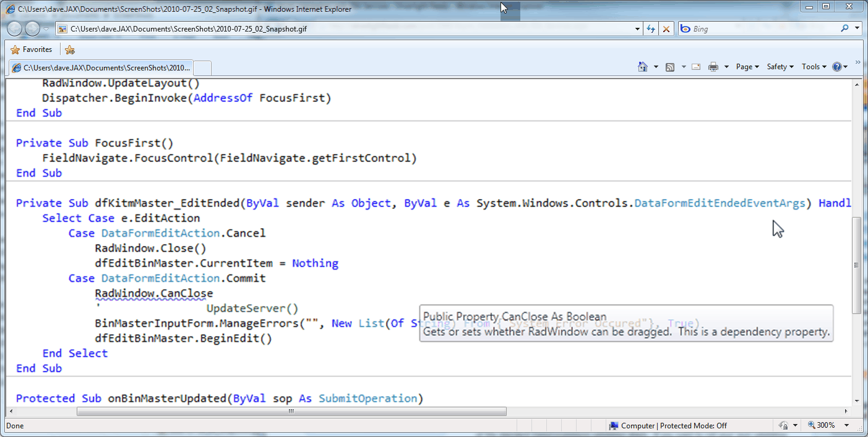Click Case DataFormEditAction.Cancel line
Screen dimensions: 868x437
[167, 234]
